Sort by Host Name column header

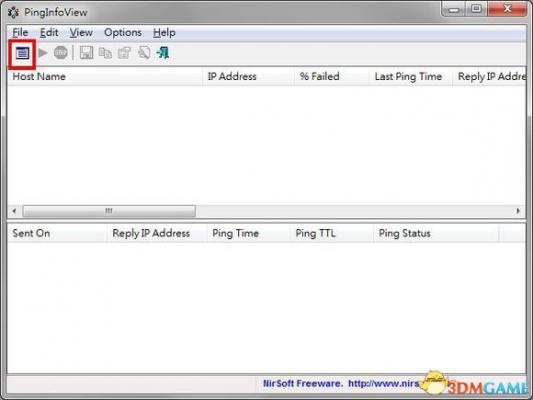105,76
